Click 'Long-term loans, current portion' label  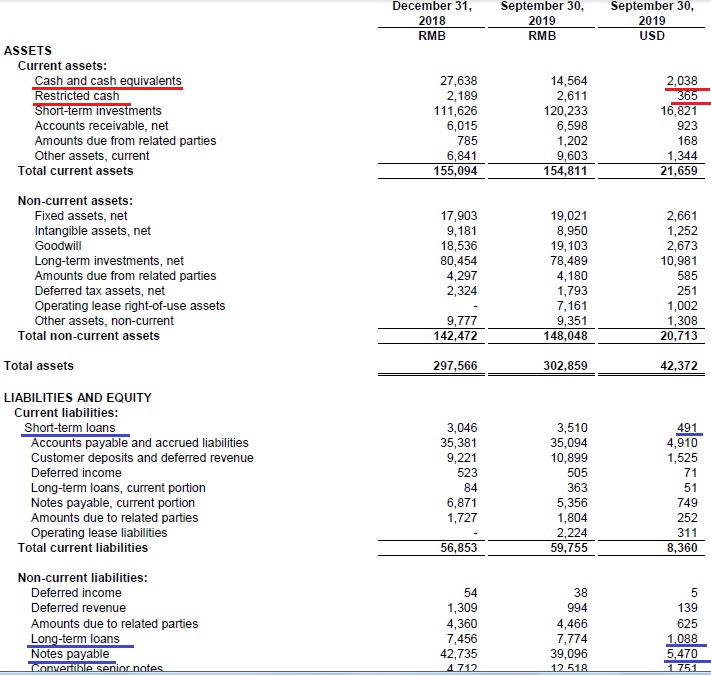pos(118,488)
